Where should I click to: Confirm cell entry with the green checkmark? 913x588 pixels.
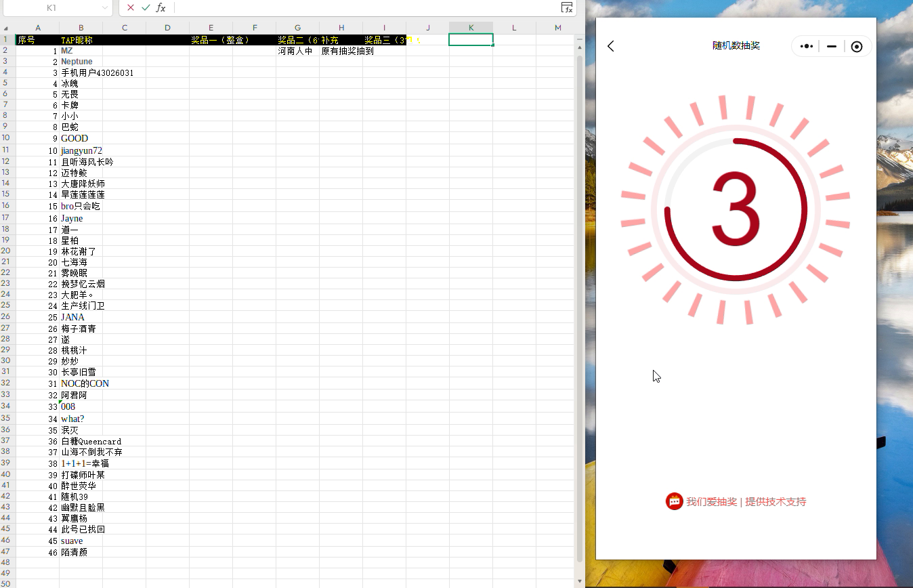coord(146,7)
